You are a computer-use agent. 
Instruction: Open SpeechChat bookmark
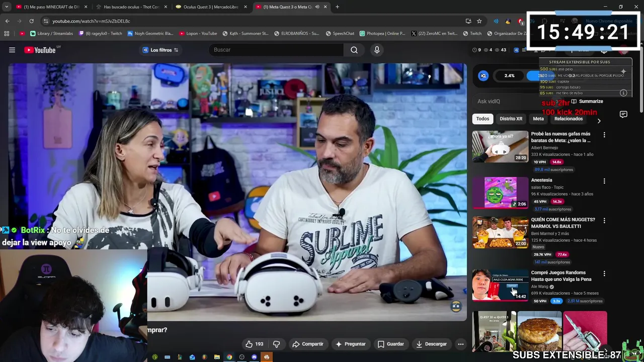pyautogui.click(x=340, y=34)
